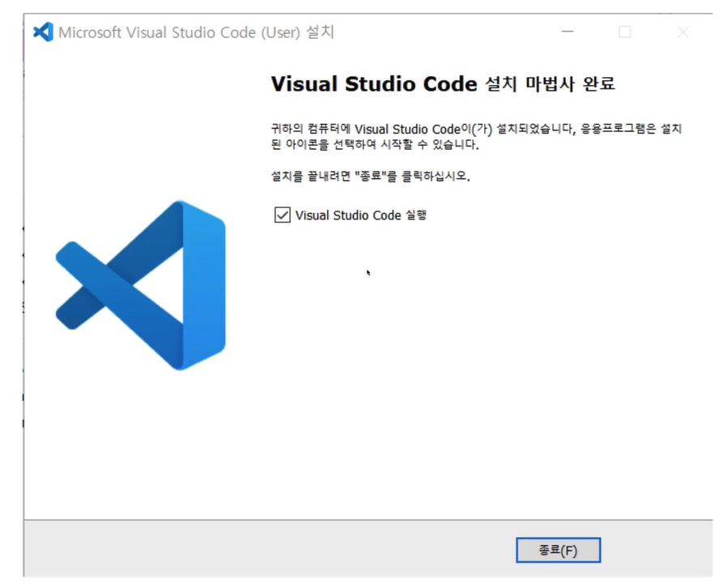
Task: Click the title text Microsoft Visual Studio Code (User) 설치
Action: pyautogui.click(x=196, y=32)
